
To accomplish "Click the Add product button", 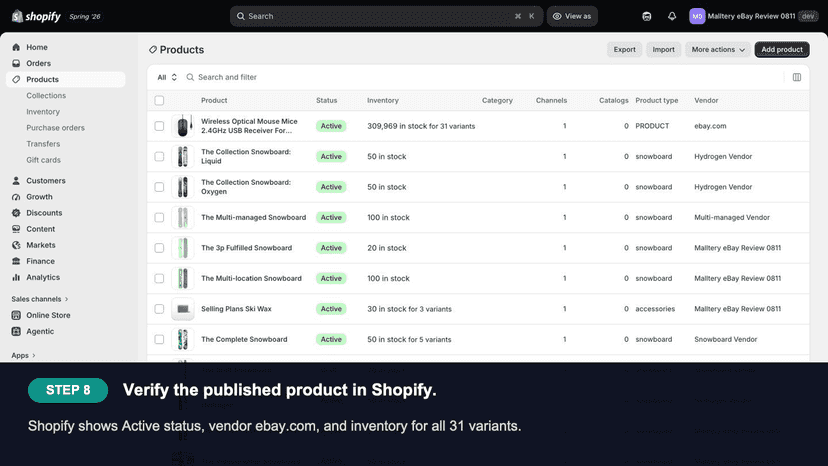I will 782,50.
